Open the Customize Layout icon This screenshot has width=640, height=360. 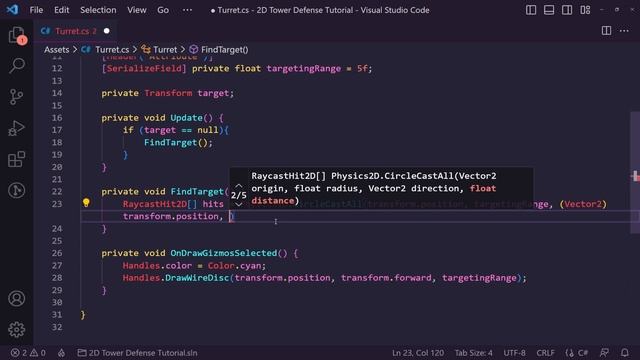pyautogui.click(x=585, y=10)
